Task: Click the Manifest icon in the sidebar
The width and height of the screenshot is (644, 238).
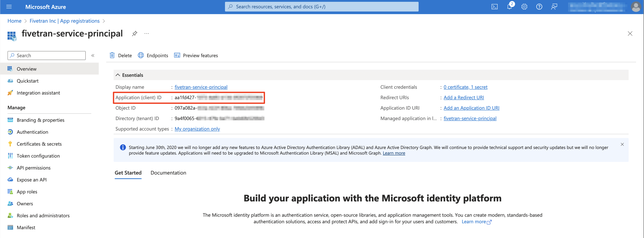Action: (10, 228)
